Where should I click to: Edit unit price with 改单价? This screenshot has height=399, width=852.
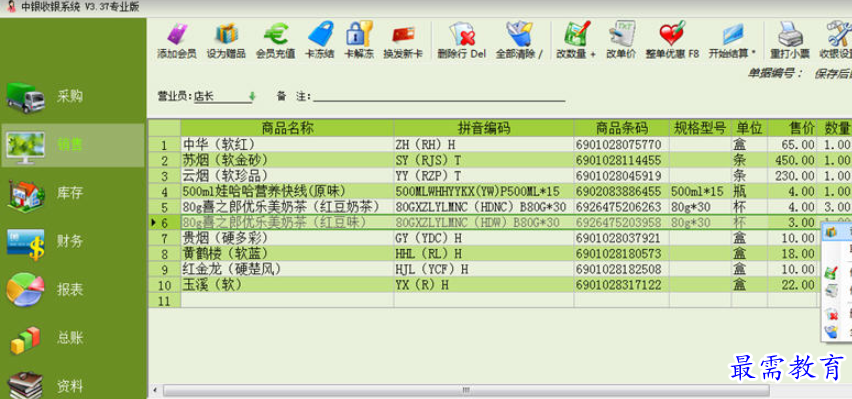coord(621,40)
